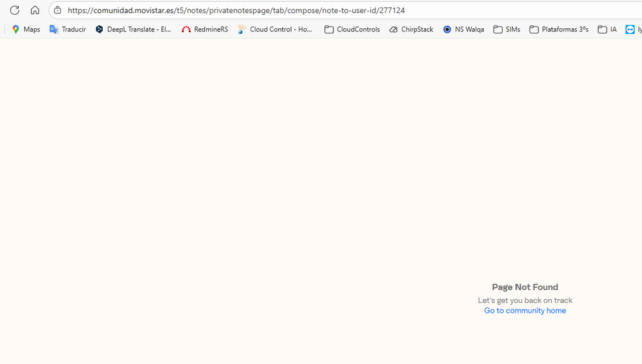Click the "Let's get you back on track" text
This screenshot has width=642, height=364.
click(525, 300)
